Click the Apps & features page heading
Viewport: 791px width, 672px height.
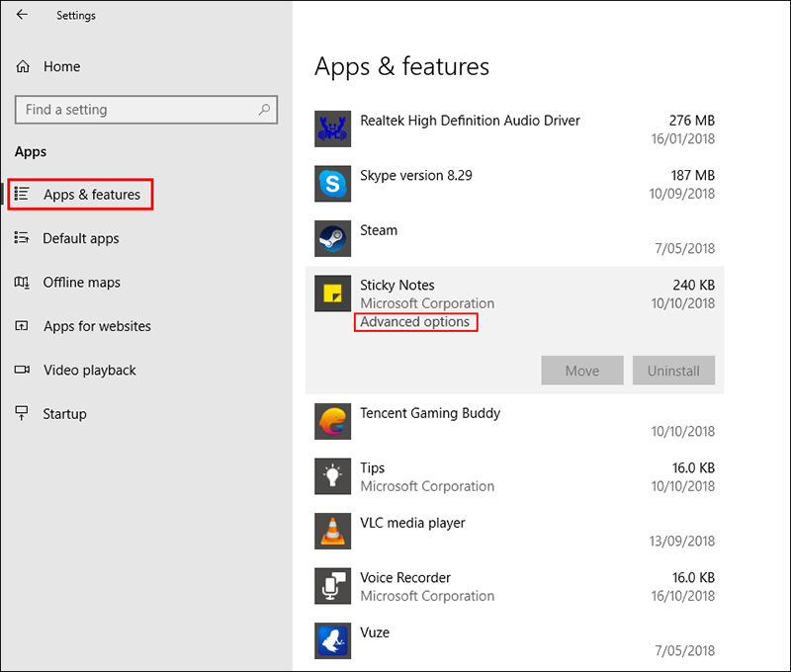click(401, 67)
